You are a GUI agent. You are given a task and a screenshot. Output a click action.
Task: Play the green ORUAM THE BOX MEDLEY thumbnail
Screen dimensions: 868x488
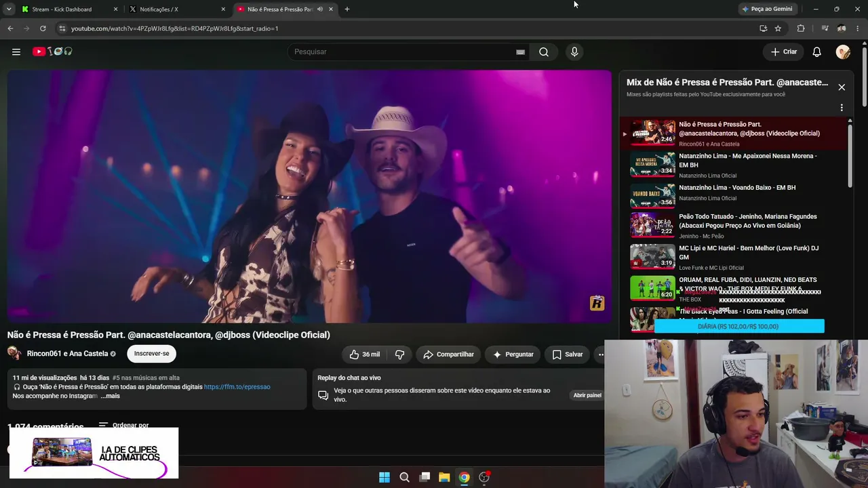pyautogui.click(x=652, y=287)
